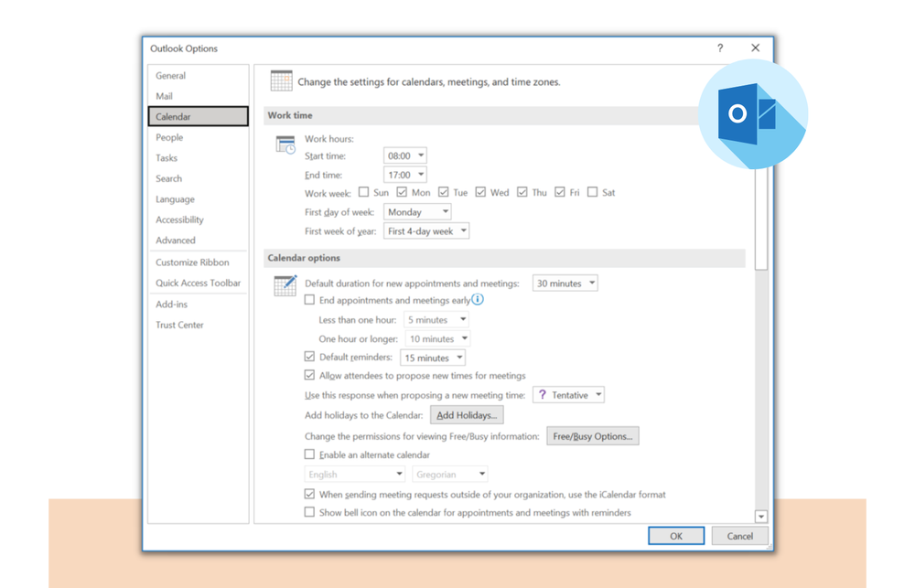Toggle the iCalendar format checkbox
The height and width of the screenshot is (588, 915).
coord(309,494)
